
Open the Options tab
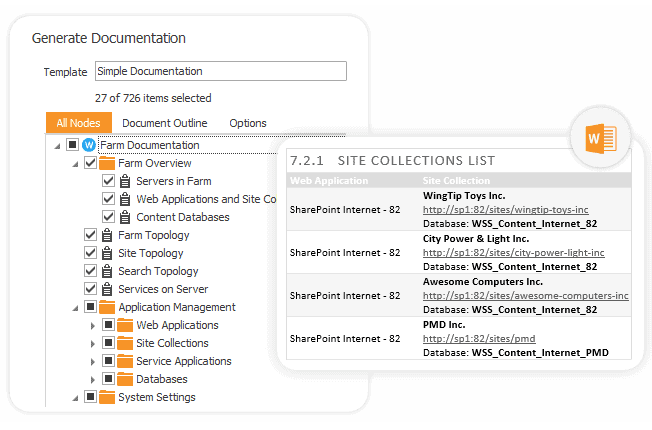(x=248, y=123)
